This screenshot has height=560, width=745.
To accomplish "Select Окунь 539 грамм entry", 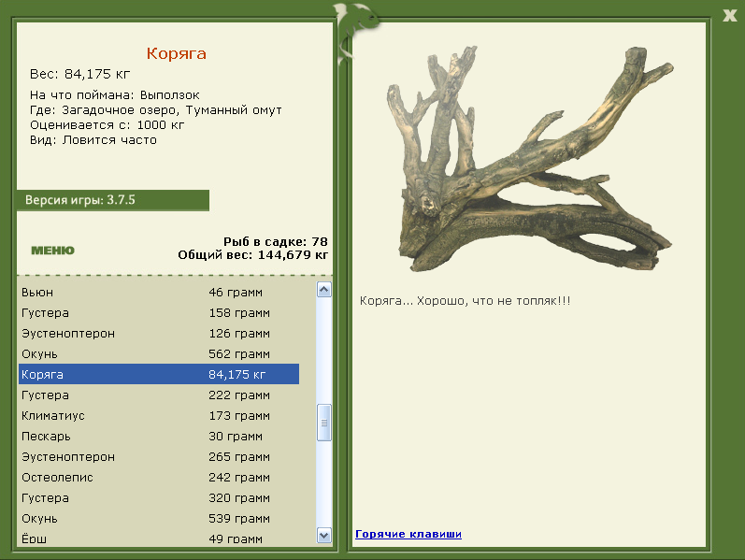I will pyautogui.click(x=159, y=518).
